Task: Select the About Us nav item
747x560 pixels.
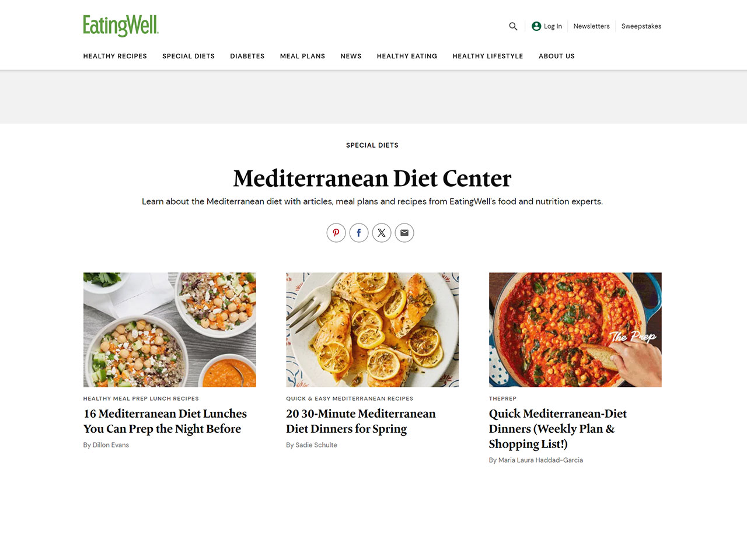Action: (557, 56)
